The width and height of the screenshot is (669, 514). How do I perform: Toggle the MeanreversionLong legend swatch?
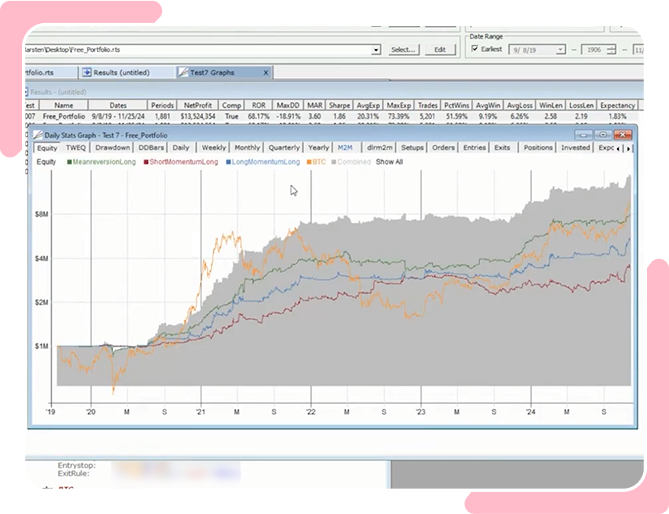[x=69, y=162]
